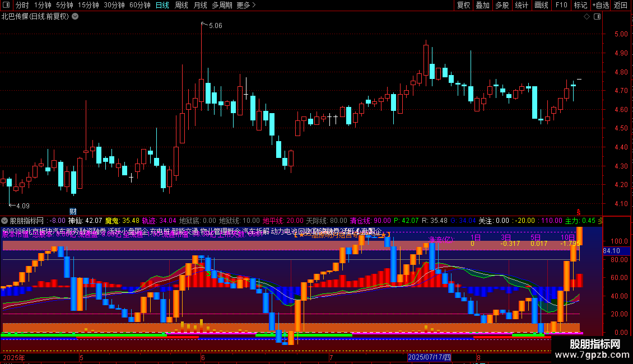Click the 10日 net flow column header
The width and height of the screenshot is (633, 364).
click(567, 237)
